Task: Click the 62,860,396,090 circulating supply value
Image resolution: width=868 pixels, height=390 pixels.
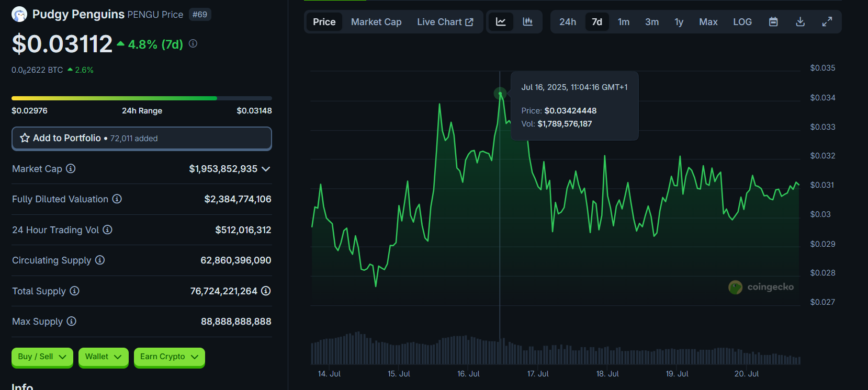Action: click(236, 260)
